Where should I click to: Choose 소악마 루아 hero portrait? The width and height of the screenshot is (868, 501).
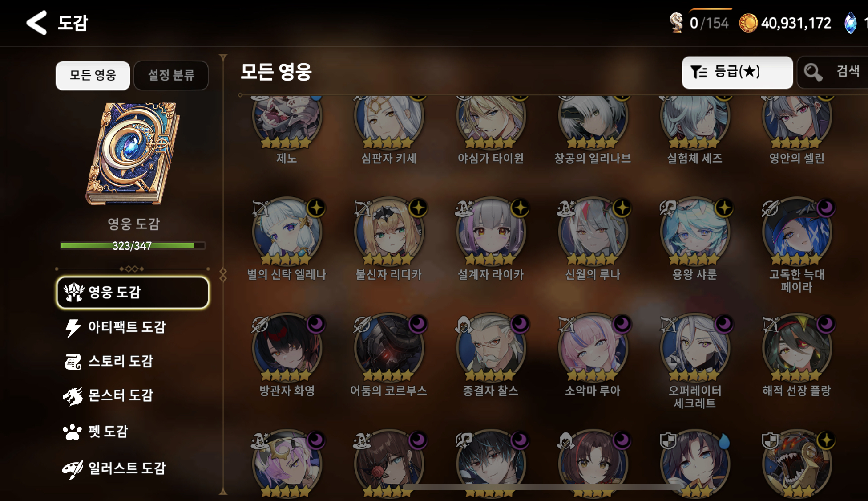pyautogui.click(x=593, y=348)
